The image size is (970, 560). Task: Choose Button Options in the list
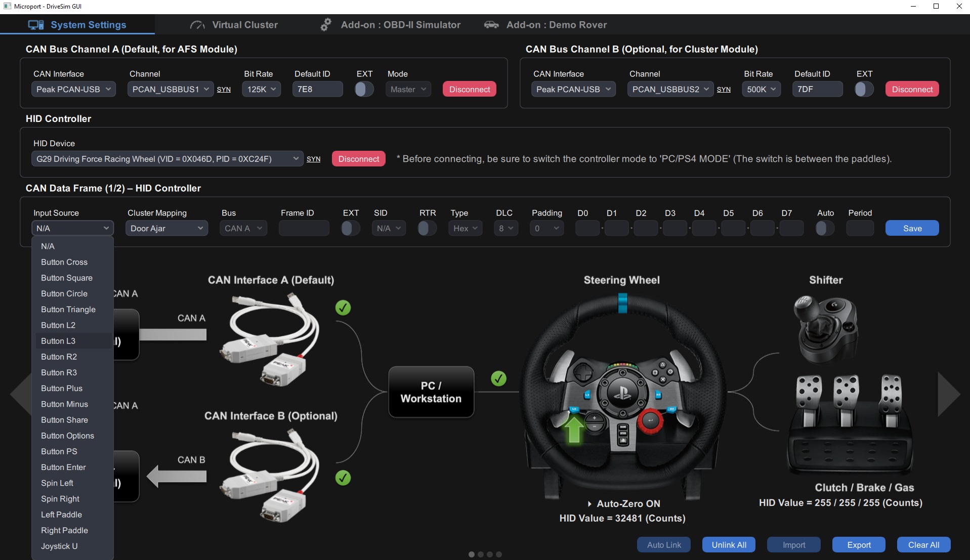pyautogui.click(x=73, y=436)
